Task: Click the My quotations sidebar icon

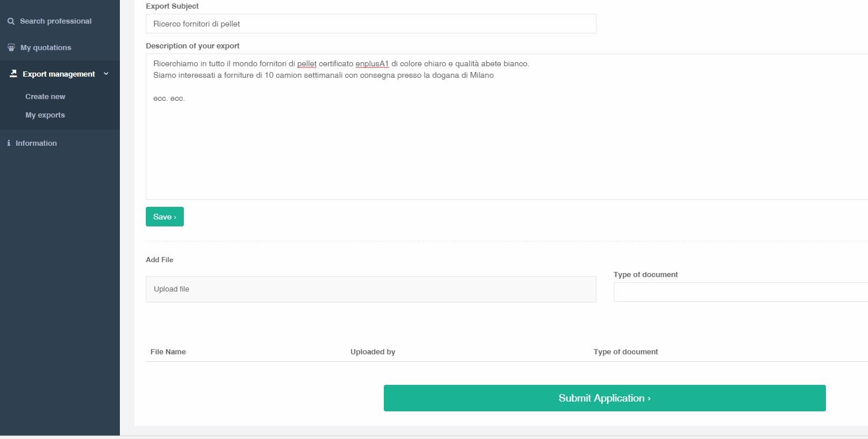Action: (x=11, y=48)
